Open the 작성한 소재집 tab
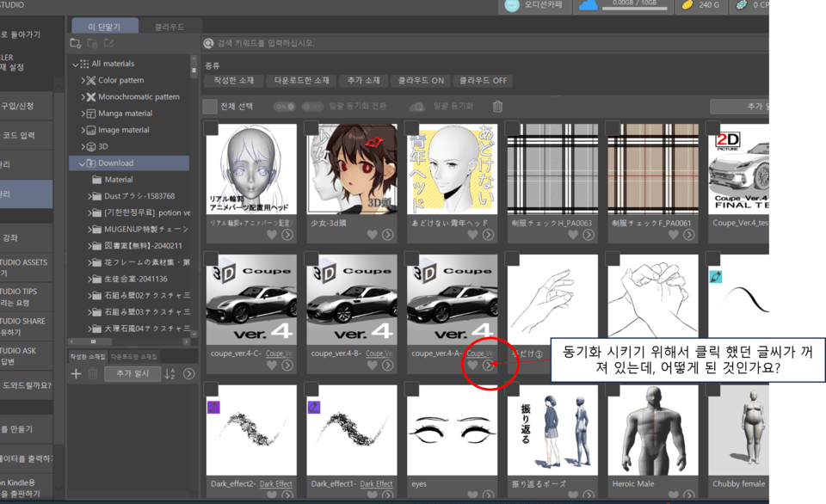826x504 pixels. pyautogui.click(x=88, y=357)
